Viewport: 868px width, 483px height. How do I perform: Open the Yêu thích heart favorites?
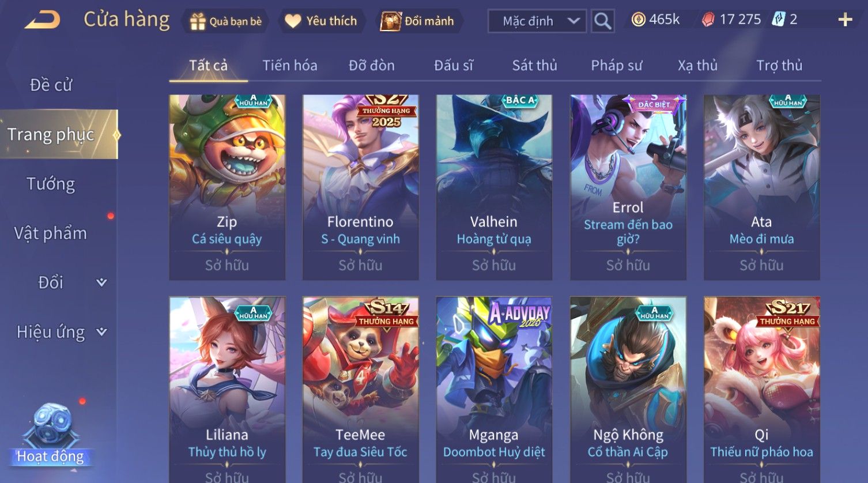[x=293, y=21]
